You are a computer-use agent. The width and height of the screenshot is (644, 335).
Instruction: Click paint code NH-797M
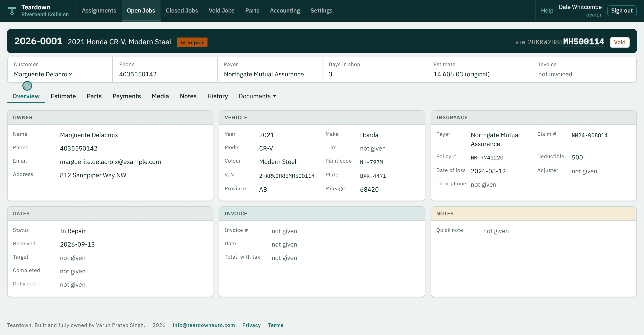point(371,162)
